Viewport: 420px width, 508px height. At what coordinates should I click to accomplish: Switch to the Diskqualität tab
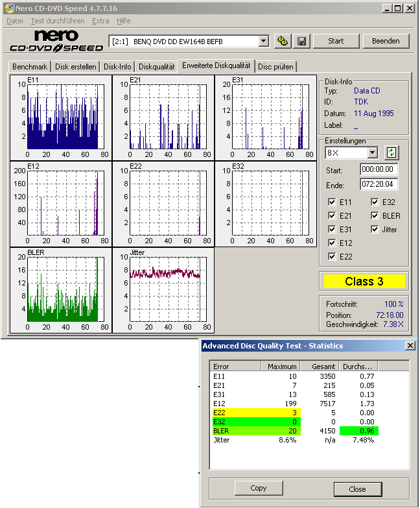click(x=157, y=66)
